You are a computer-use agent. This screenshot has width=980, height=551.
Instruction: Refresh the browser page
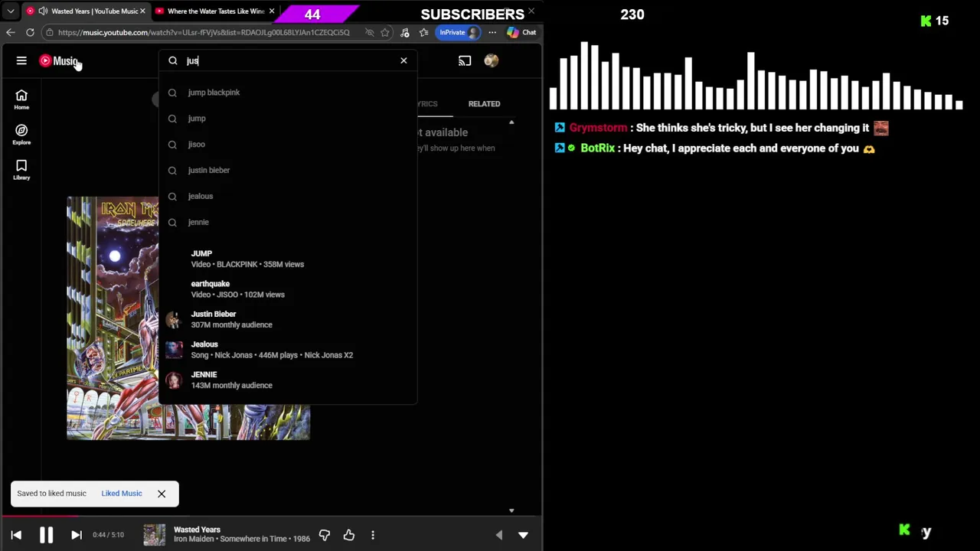coord(30,32)
